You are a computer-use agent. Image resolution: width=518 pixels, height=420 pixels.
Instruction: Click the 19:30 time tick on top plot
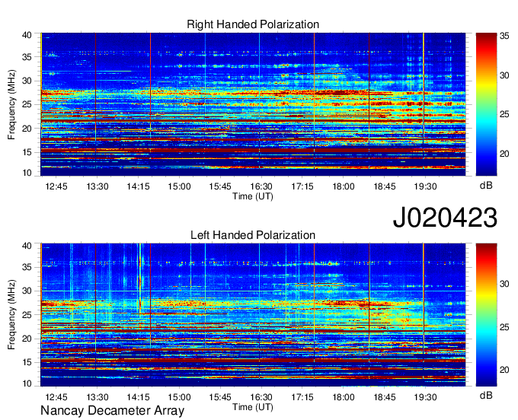pyautogui.click(x=426, y=186)
